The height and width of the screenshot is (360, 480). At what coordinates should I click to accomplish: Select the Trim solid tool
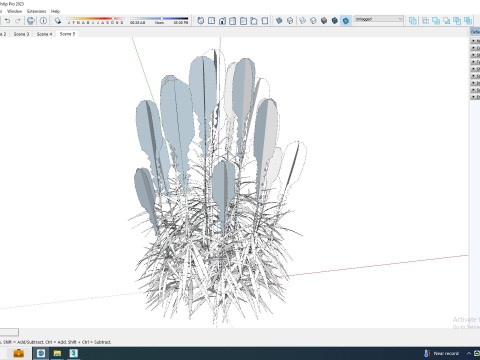pyautogui.click(x=457, y=21)
